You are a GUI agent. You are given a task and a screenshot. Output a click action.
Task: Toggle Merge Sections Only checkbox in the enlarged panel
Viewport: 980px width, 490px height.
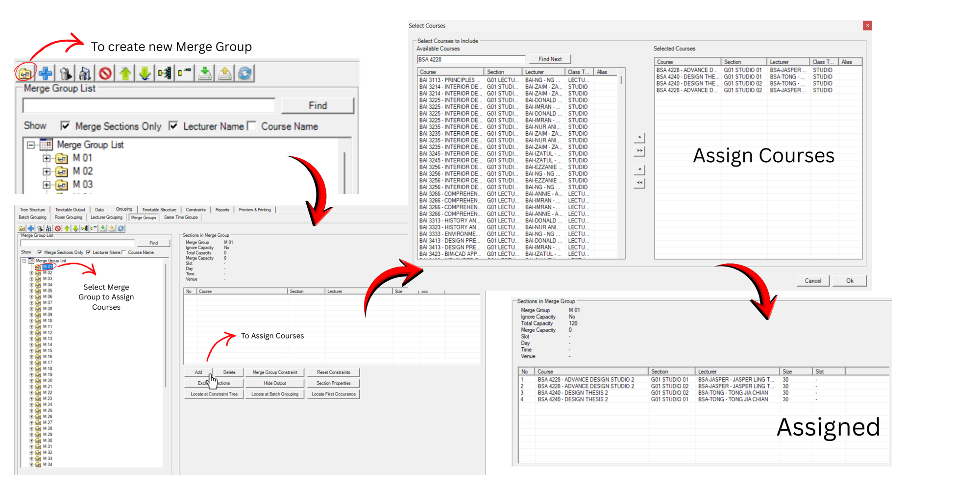click(x=65, y=126)
